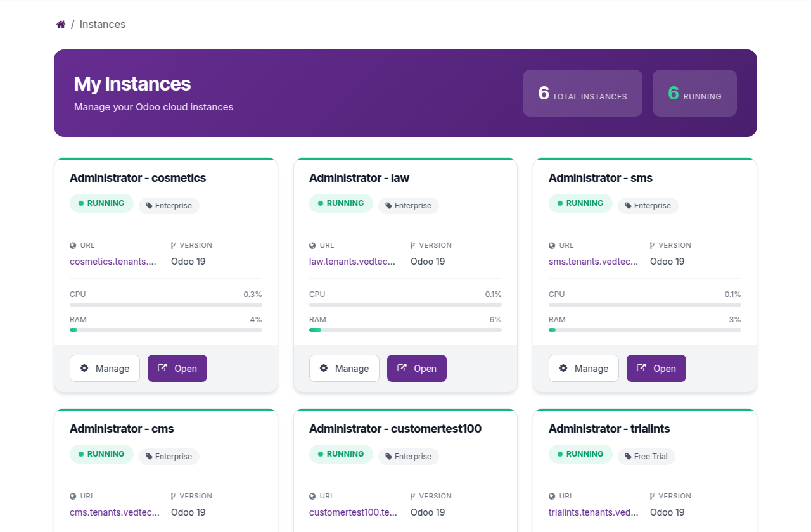Open the law instance

tap(417, 368)
